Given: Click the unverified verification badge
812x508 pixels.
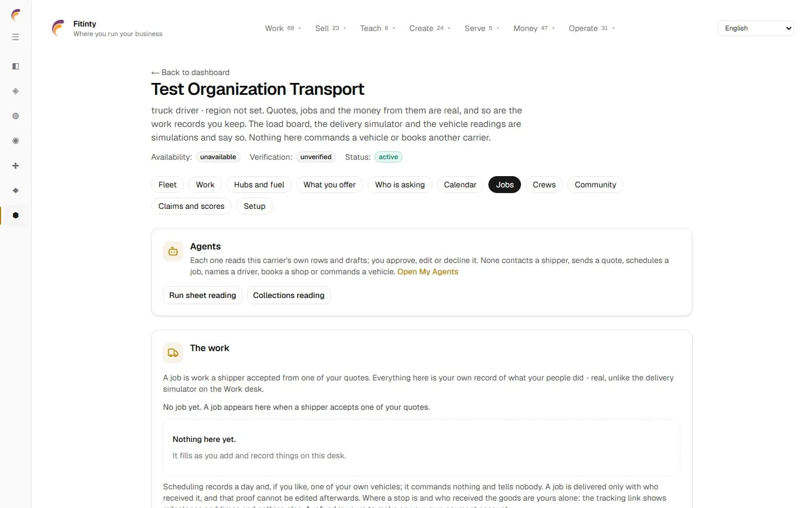Looking at the screenshot, I should (x=316, y=157).
